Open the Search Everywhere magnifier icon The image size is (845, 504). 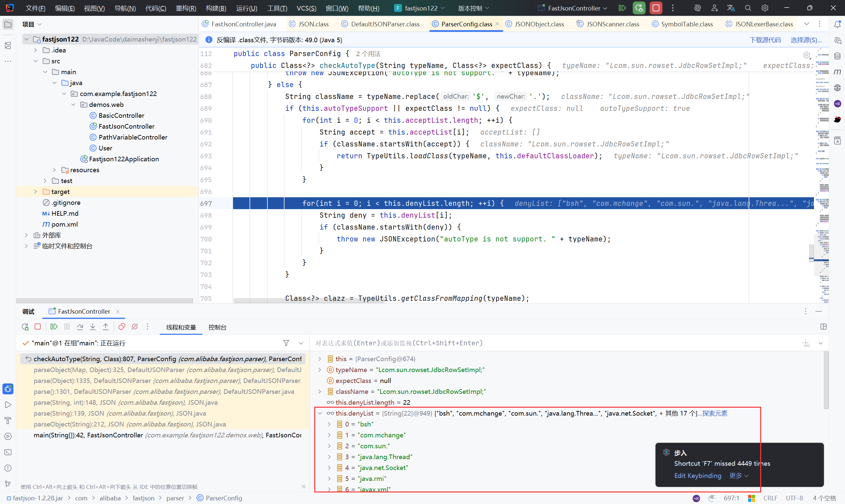click(x=748, y=8)
